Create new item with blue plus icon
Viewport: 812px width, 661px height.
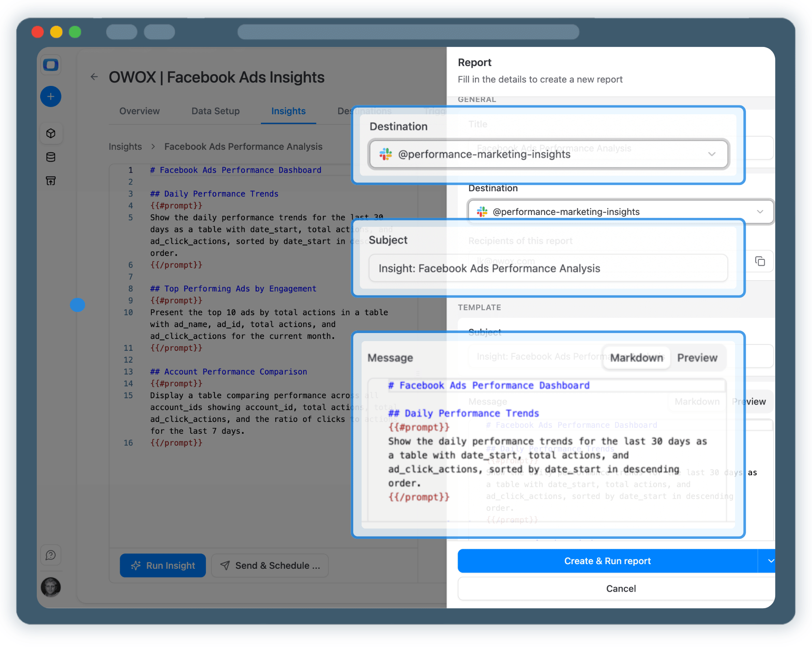[x=51, y=96]
